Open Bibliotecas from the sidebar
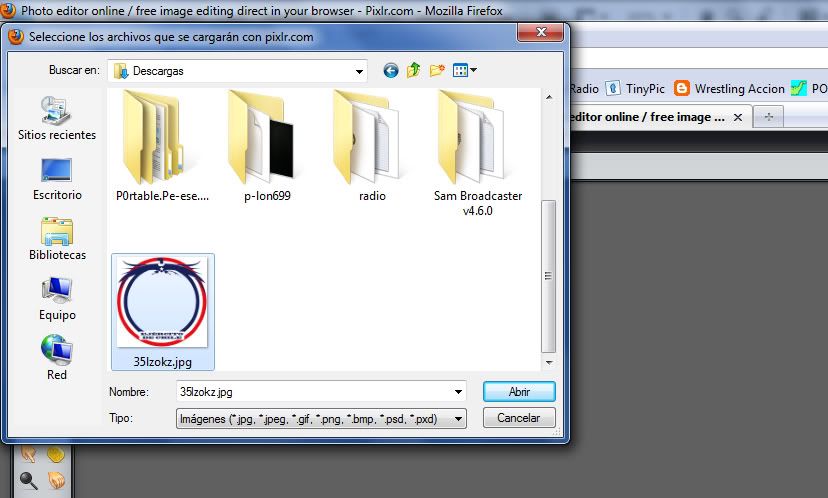 (57, 239)
